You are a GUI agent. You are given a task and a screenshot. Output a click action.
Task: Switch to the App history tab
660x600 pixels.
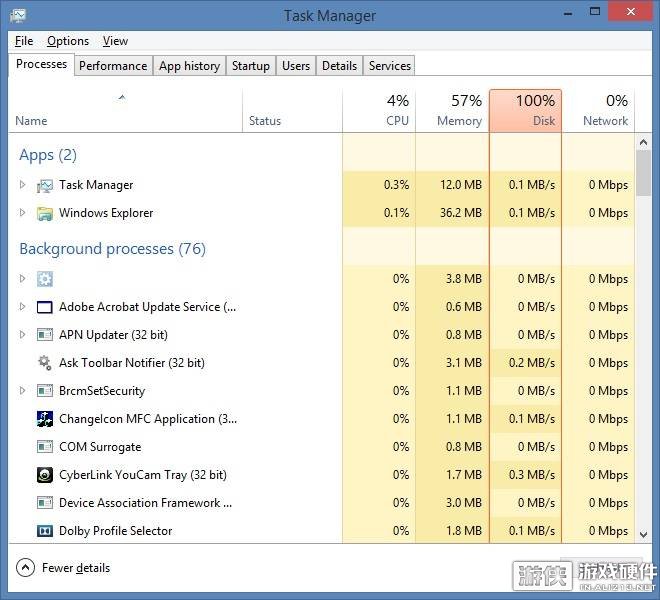189,66
